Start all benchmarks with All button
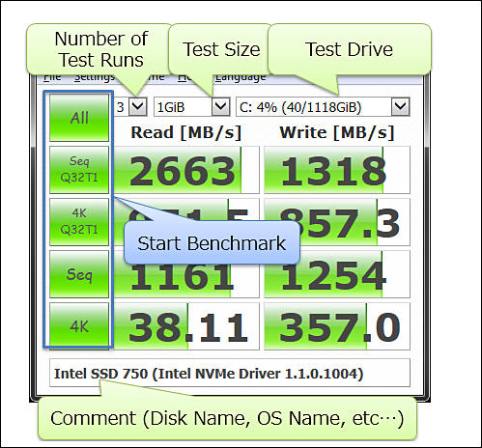This screenshot has width=482, height=448. tap(79, 118)
